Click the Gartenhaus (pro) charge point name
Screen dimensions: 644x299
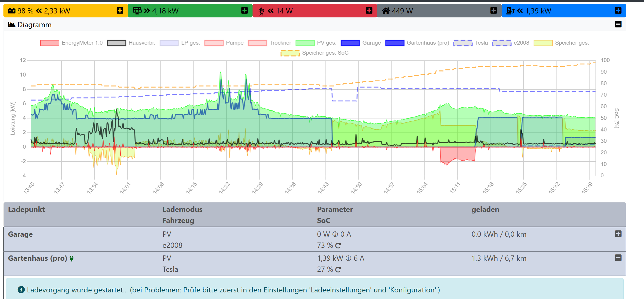(x=38, y=258)
